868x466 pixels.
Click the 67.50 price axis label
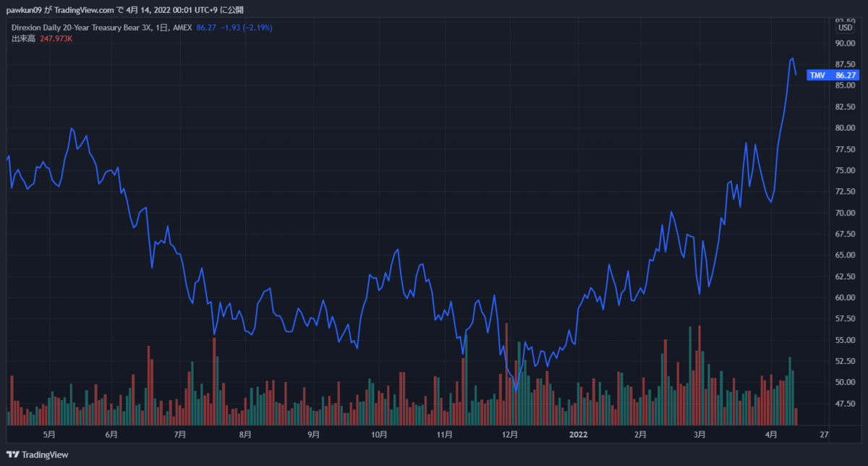click(x=846, y=234)
